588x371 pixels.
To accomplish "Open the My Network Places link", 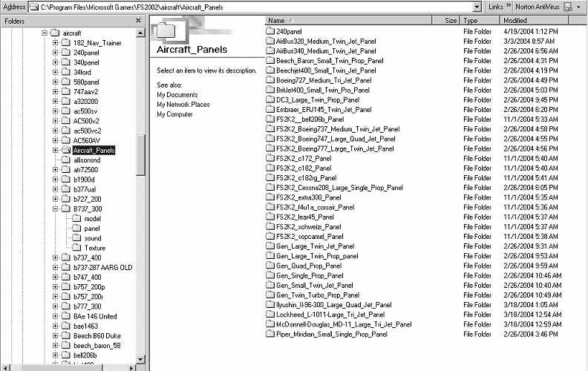I will point(183,105).
